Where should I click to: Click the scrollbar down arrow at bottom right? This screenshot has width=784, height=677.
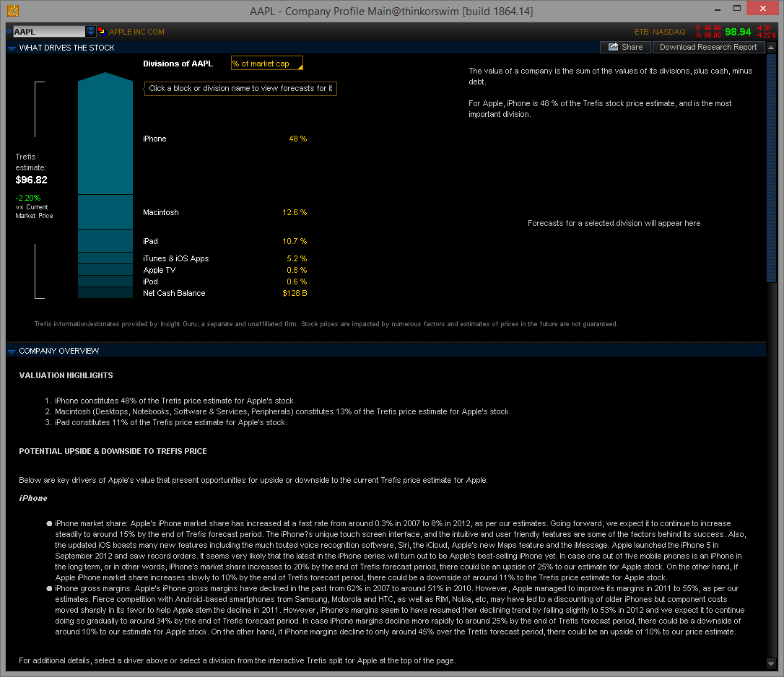point(771,663)
